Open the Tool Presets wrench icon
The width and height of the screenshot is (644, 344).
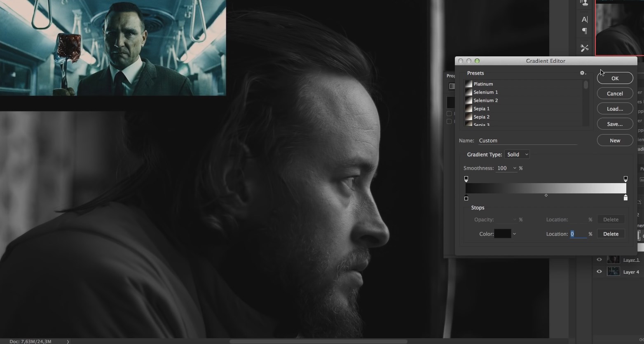pyautogui.click(x=584, y=48)
